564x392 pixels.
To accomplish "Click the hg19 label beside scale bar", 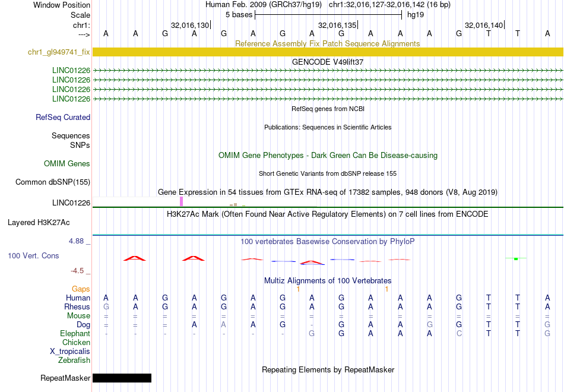I will tap(416, 15).
